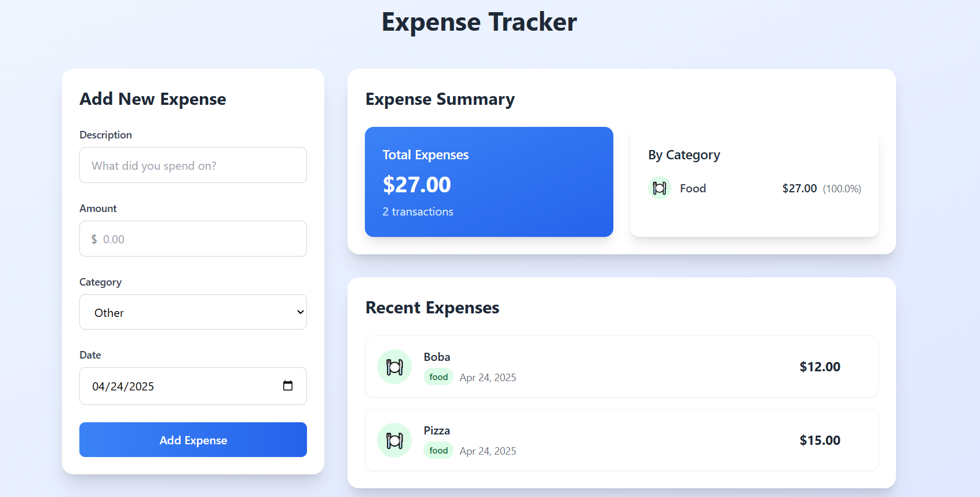Image resolution: width=980 pixels, height=497 pixels.
Task: Click the Food category icon in summary
Action: coord(659,188)
